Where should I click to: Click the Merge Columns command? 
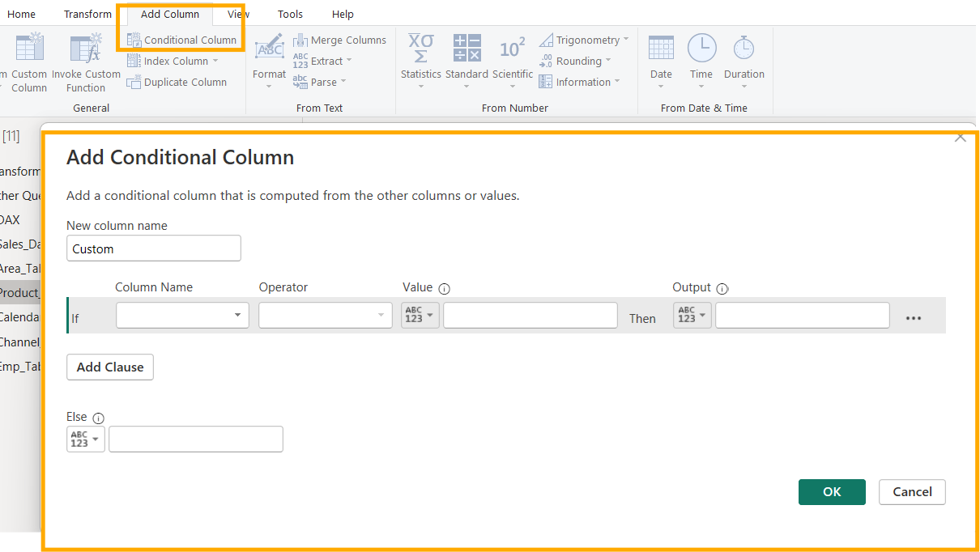(x=339, y=40)
